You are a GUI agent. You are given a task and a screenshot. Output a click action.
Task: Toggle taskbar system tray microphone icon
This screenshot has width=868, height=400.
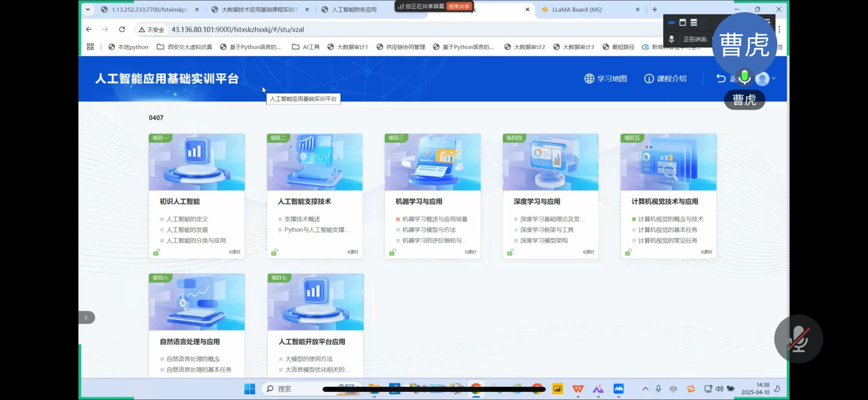[658, 389]
